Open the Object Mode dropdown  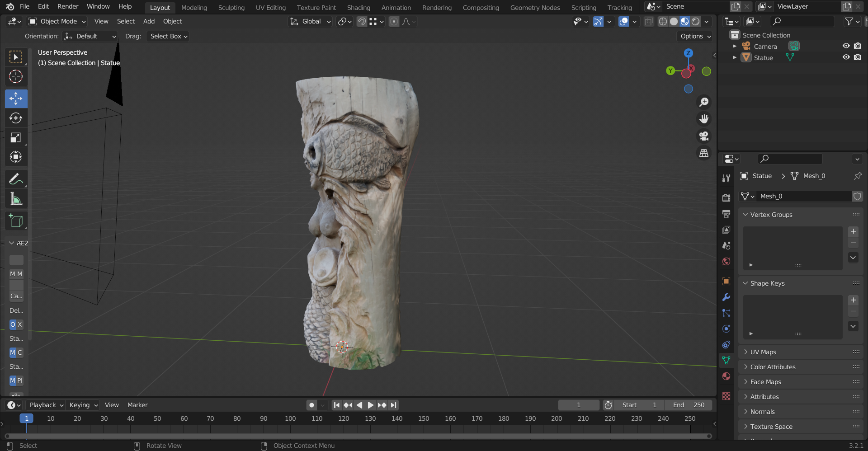click(x=57, y=21)
